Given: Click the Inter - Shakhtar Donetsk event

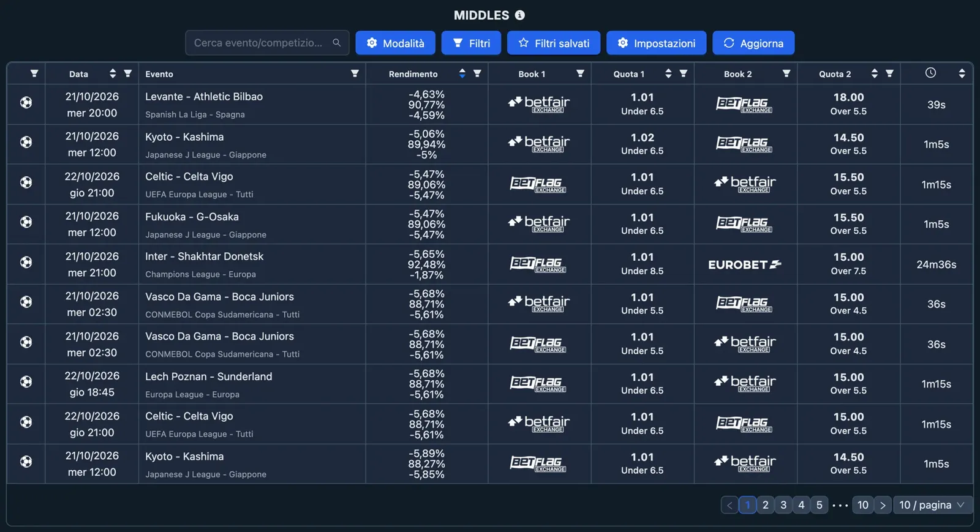Looking at the screenshot, I should (204, 257).
